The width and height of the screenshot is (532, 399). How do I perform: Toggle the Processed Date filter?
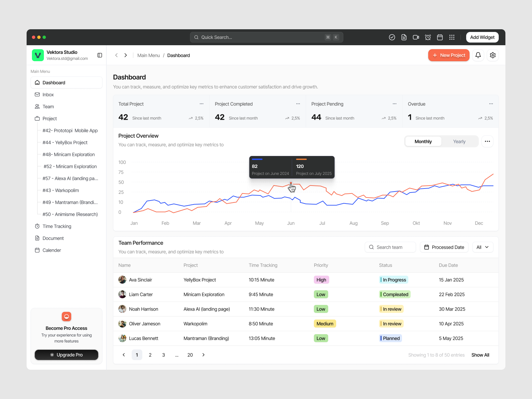[x=444, y=247]
